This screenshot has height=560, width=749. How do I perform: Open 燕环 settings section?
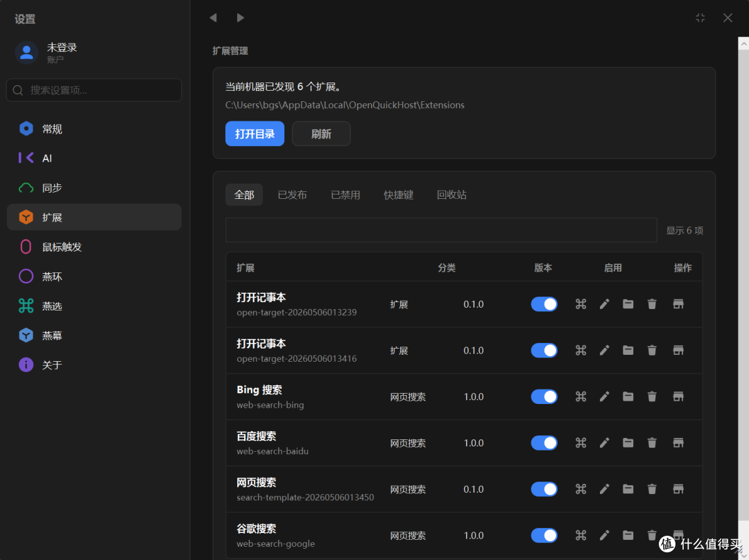pyautogui.click(x=94, y=277)
